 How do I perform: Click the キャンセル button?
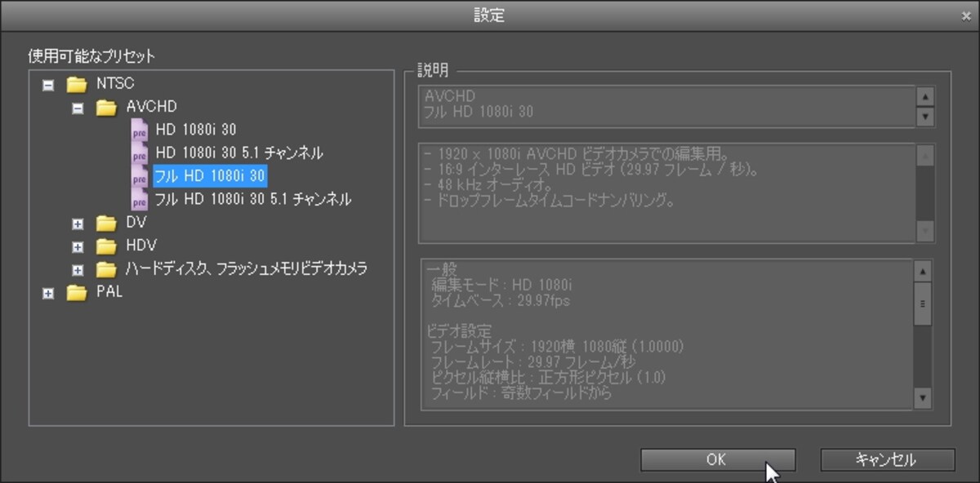[x=887, y=460]
